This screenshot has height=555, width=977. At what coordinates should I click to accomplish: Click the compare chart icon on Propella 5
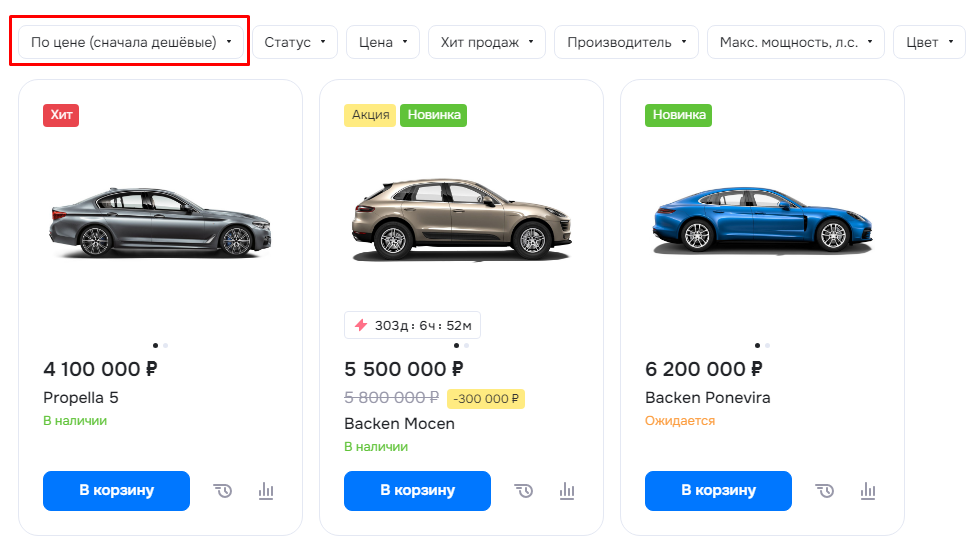[x=266, y=491]
